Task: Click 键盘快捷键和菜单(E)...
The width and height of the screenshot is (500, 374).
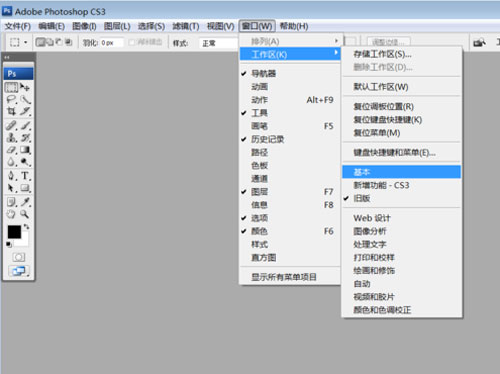Action: (402, 153)
